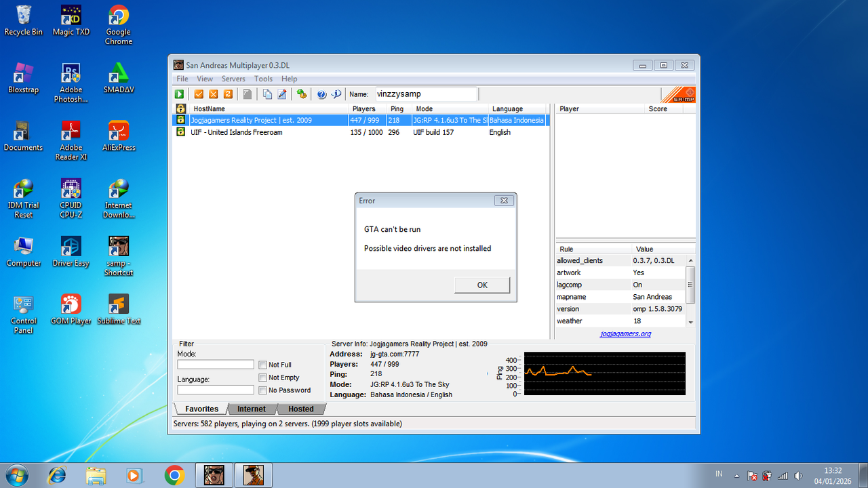
Task: Select the GOM Player desktop icon
Action: coord(71,309)
